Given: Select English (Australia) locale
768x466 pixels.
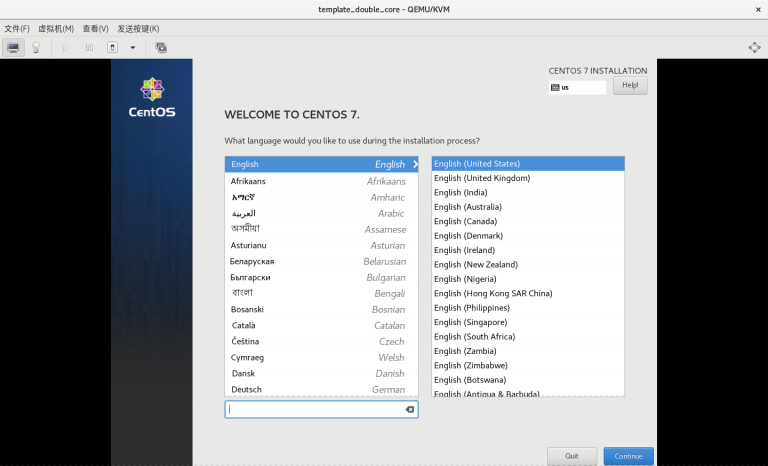Looking at the screenshot, I should pyautogui.click(x=528, y=207).
